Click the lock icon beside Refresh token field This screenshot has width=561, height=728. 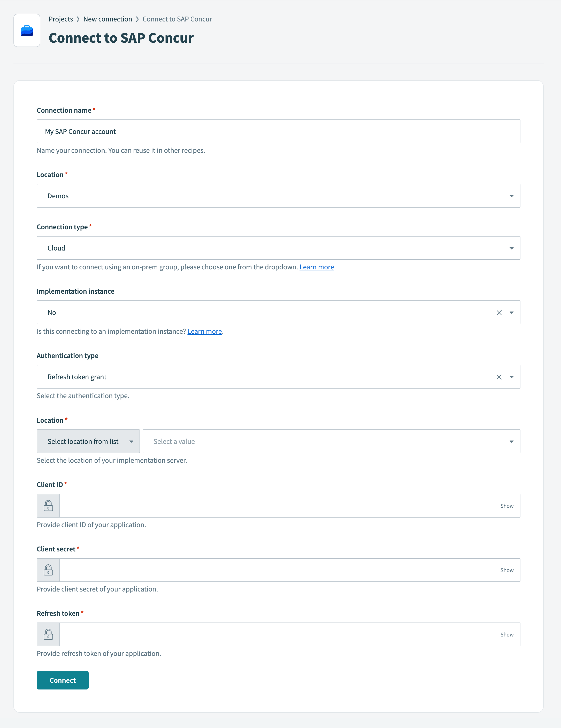point(48,634)
